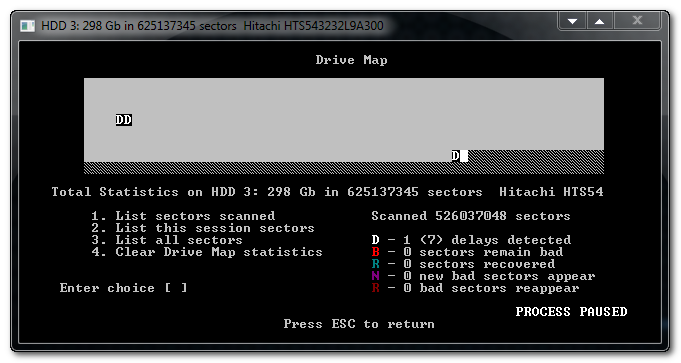The height and width of the screenshot is (363, 681).
Task: Click the DD delay marker in the drive map
Action: (x=124, y=120)
